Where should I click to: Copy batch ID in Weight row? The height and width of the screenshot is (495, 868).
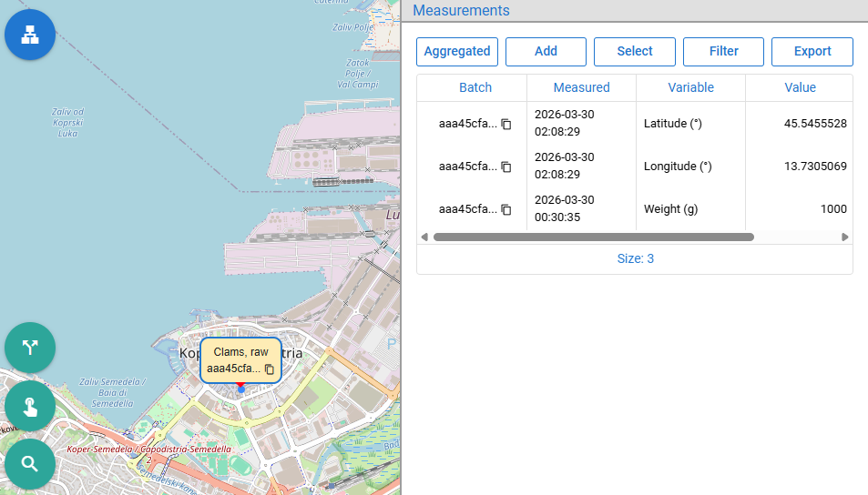[x=506, y=209]
